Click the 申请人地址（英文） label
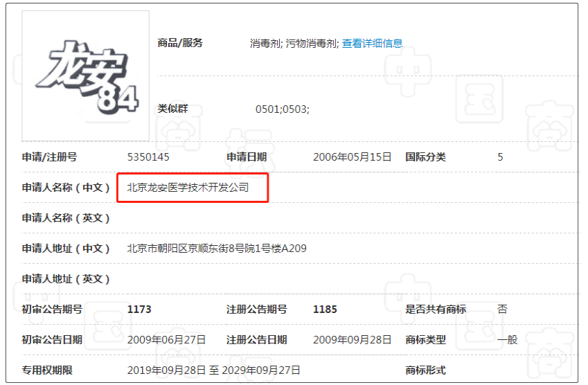The image size is (588, 385). (x=66, y=279)
